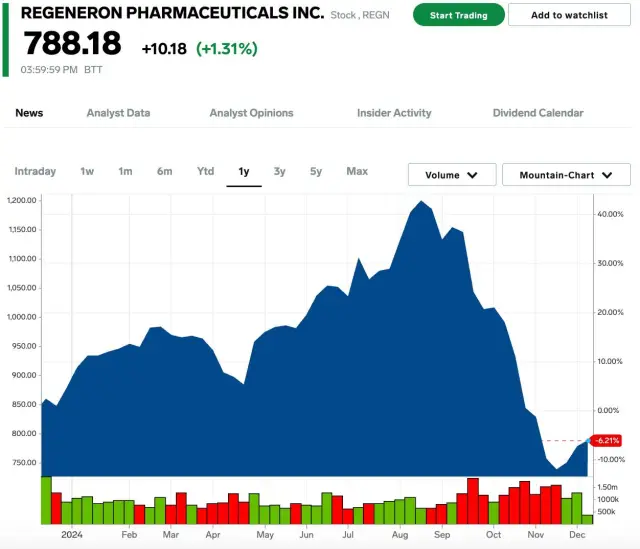Select the 1w chart range

coord(87,171)
